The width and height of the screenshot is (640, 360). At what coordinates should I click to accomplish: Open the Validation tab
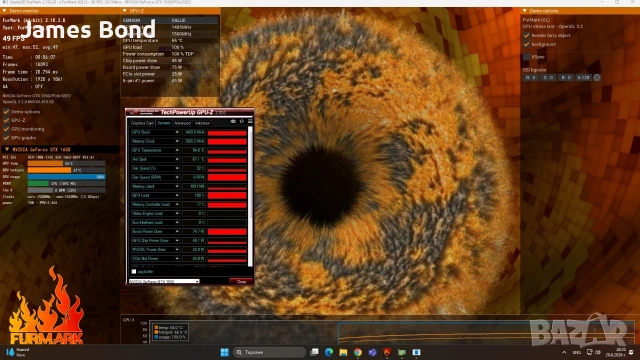[x=202, y=123]
